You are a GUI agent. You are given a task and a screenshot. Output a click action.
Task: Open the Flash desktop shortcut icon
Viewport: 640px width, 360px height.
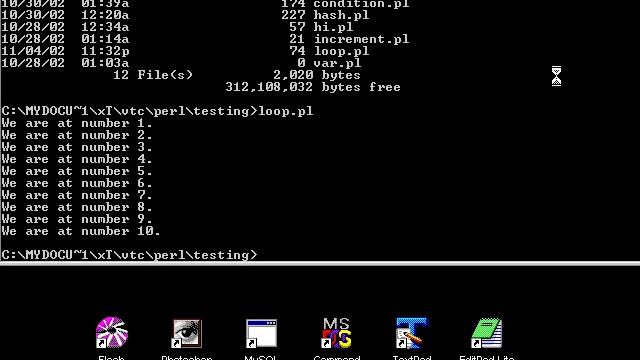click(112, 332)
